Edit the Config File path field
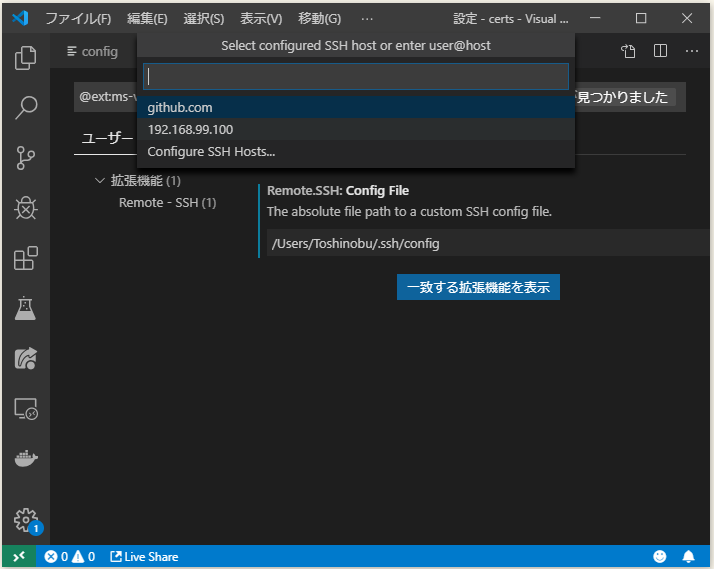Viewport: 714px width, 569px height. click(x=487, y=243)
